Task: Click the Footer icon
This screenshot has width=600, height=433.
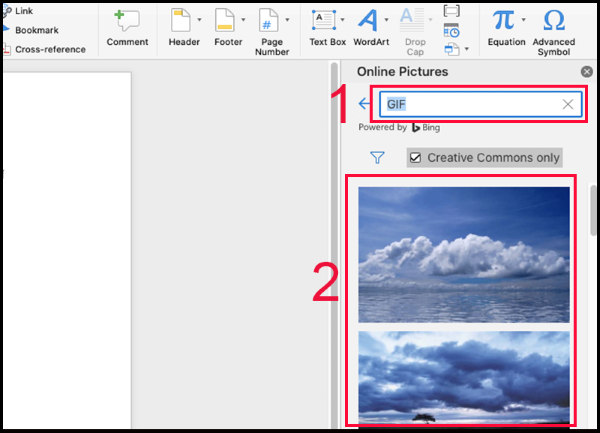Action: pyautogui.click(x=226, y=20)
